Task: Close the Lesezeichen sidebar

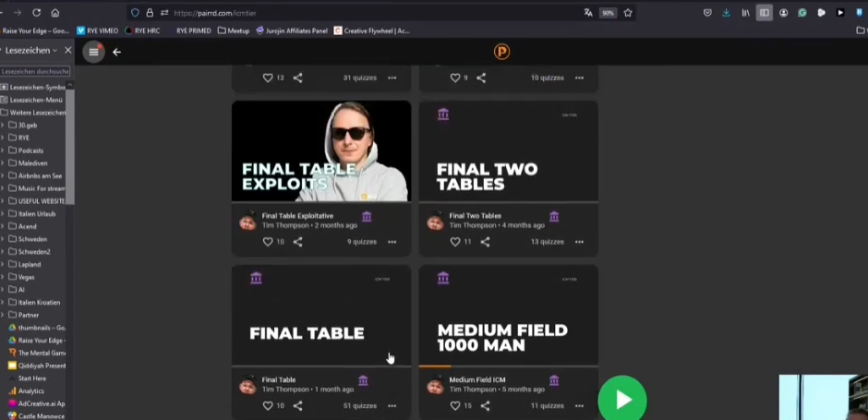Action: 68,51
